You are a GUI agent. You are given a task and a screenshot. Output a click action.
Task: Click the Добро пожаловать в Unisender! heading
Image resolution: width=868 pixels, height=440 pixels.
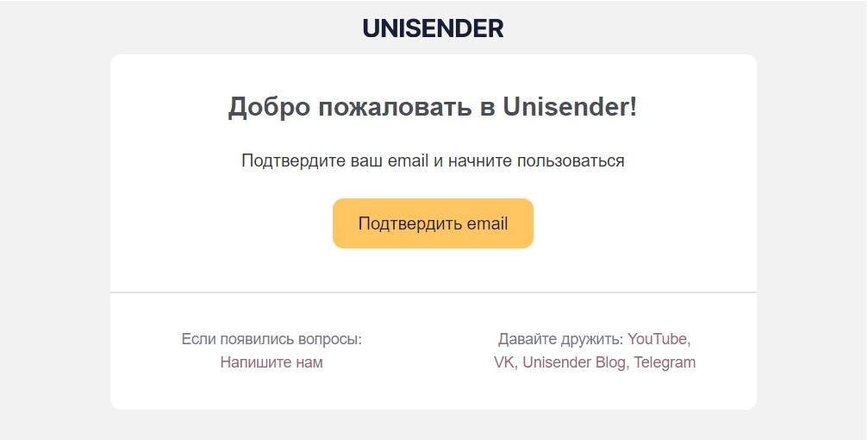click(x=433, y=107)
